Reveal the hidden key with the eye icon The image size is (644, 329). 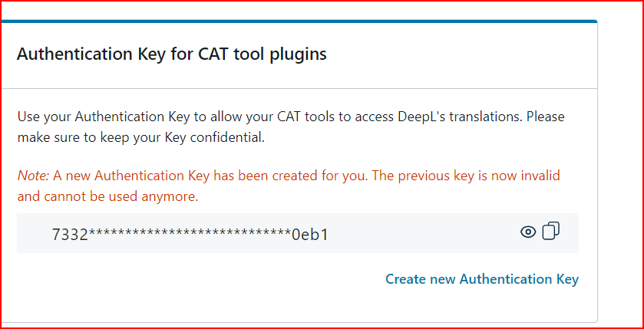tap(528, 232)
